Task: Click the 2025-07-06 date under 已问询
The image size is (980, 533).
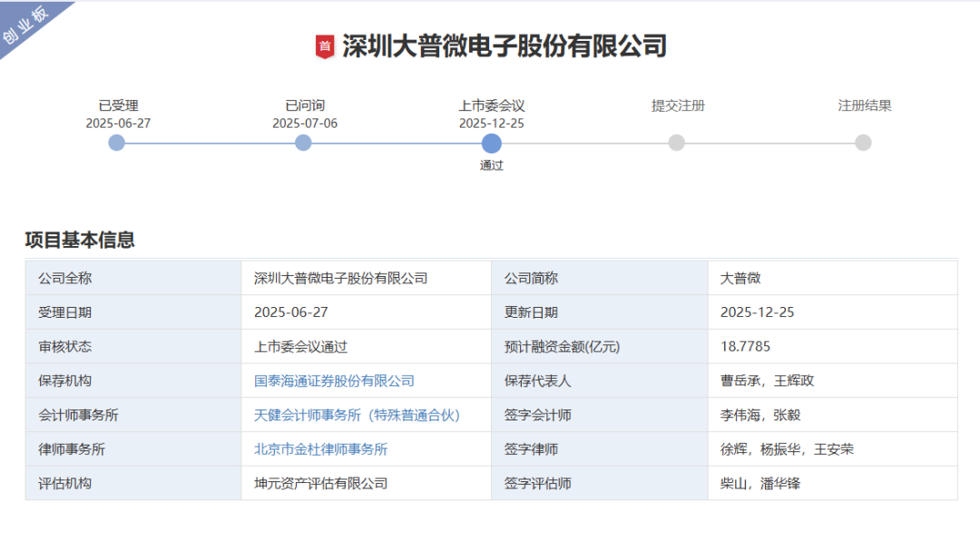Action: tap(304, 123)
